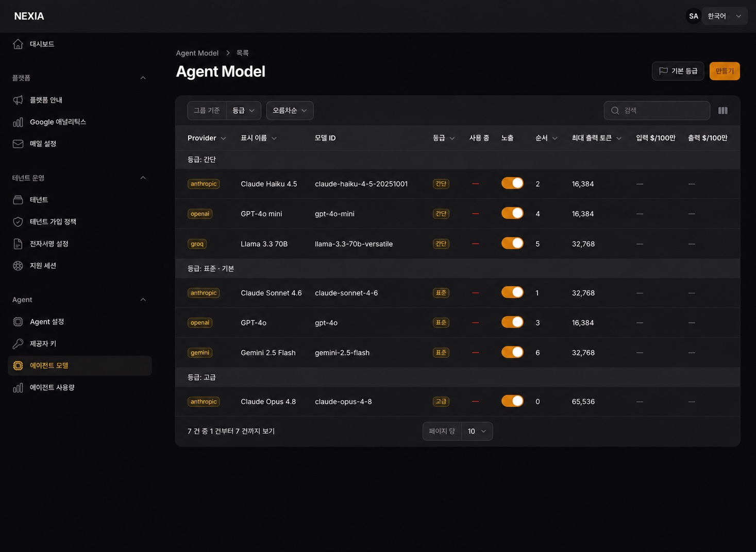Sort by 순서 column header

pos(546,138)
